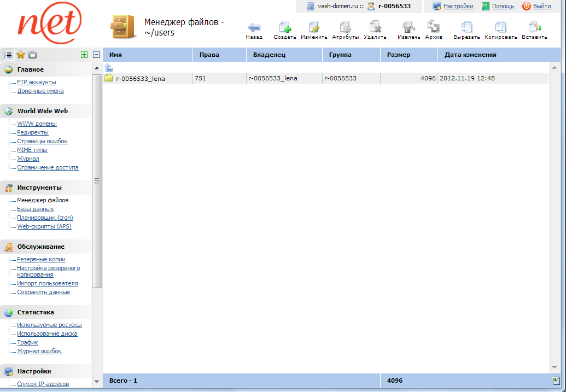Open FTP аккаунты in the sidebar

click(37, 82)
